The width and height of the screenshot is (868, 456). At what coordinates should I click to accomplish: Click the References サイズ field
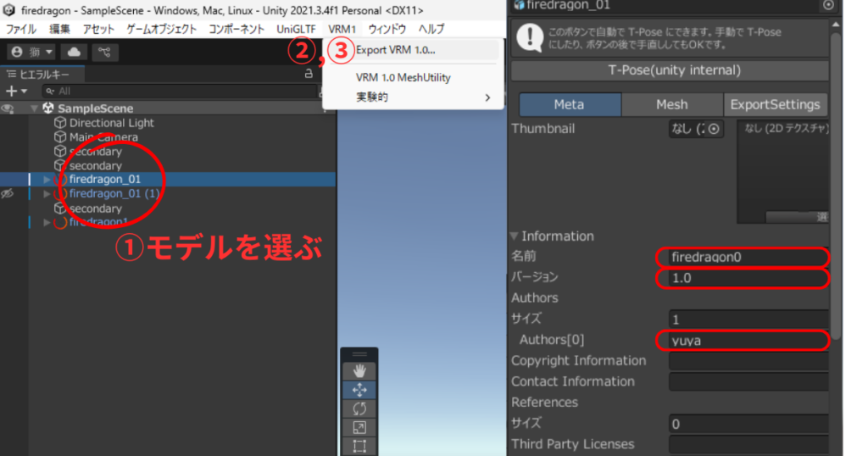[x=748, y=425]
